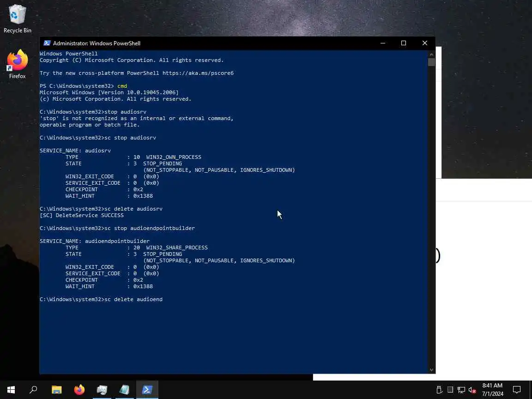Click the PowerShell icon in the title bar

click(47, 43)
